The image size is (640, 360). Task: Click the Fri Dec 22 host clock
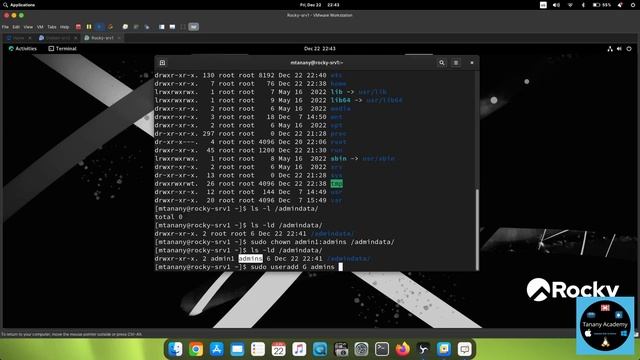pos(320,5)
